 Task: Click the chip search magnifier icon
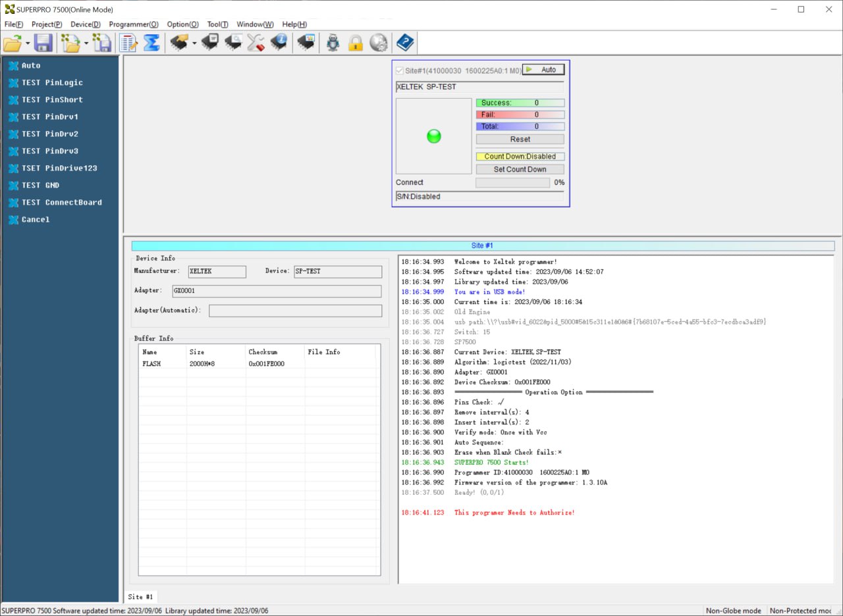pyautogui.click(x=233, y=43)
